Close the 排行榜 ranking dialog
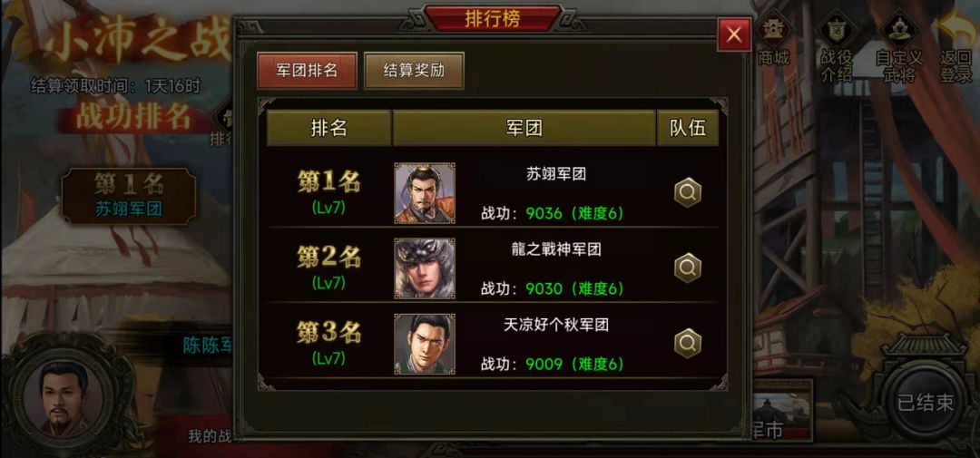 point(734,35)
